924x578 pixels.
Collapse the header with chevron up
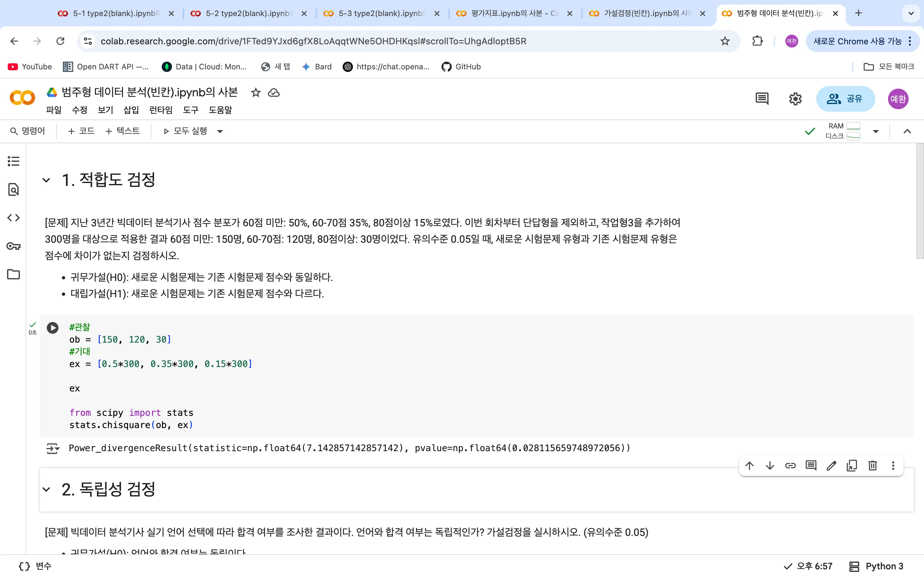(907, 131)
